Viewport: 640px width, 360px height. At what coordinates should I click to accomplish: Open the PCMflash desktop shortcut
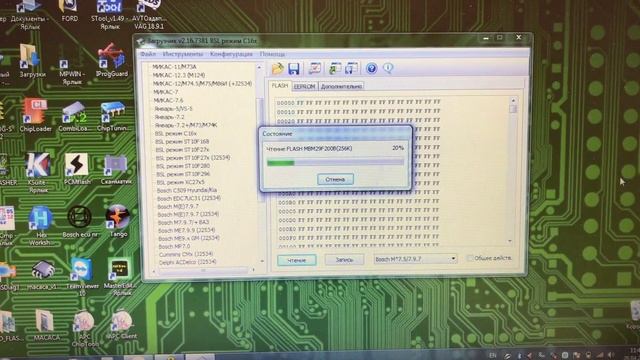coord(77,169)
